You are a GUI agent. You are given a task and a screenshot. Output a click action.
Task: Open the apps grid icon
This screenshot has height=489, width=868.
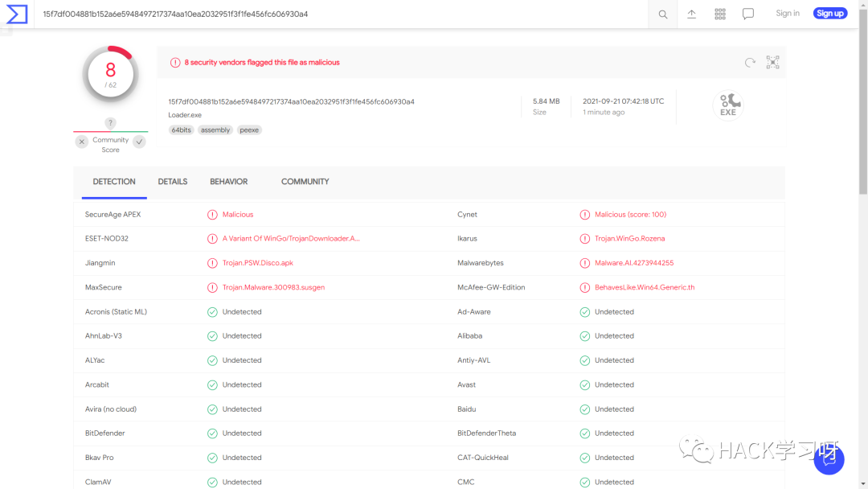point(719,14)
